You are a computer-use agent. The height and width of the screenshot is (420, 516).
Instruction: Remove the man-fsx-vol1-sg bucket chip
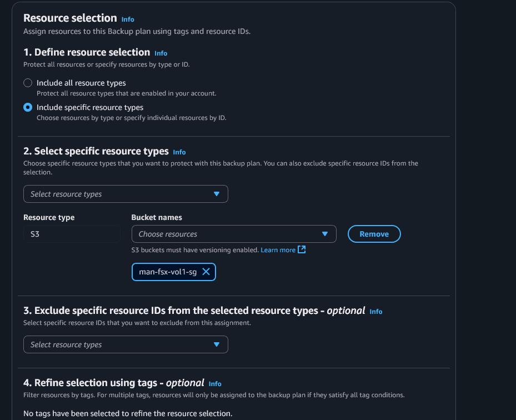point(206,272)
